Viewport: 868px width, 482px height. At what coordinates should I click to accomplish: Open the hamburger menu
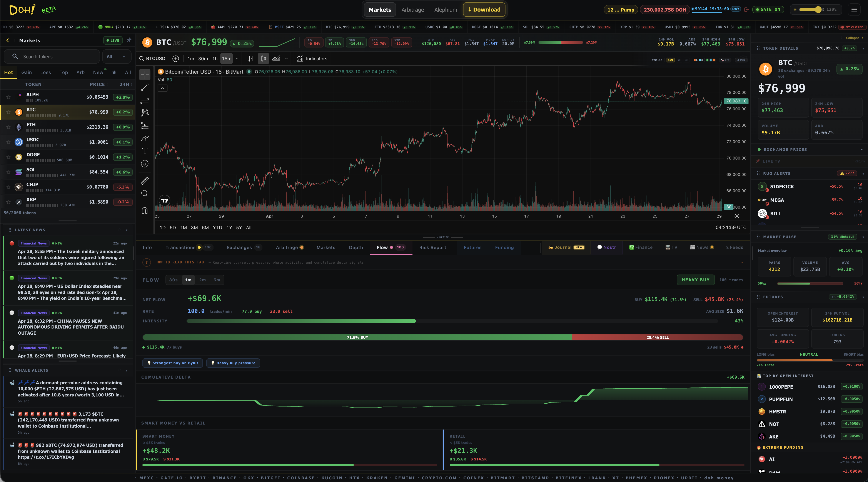coord(854,9)
